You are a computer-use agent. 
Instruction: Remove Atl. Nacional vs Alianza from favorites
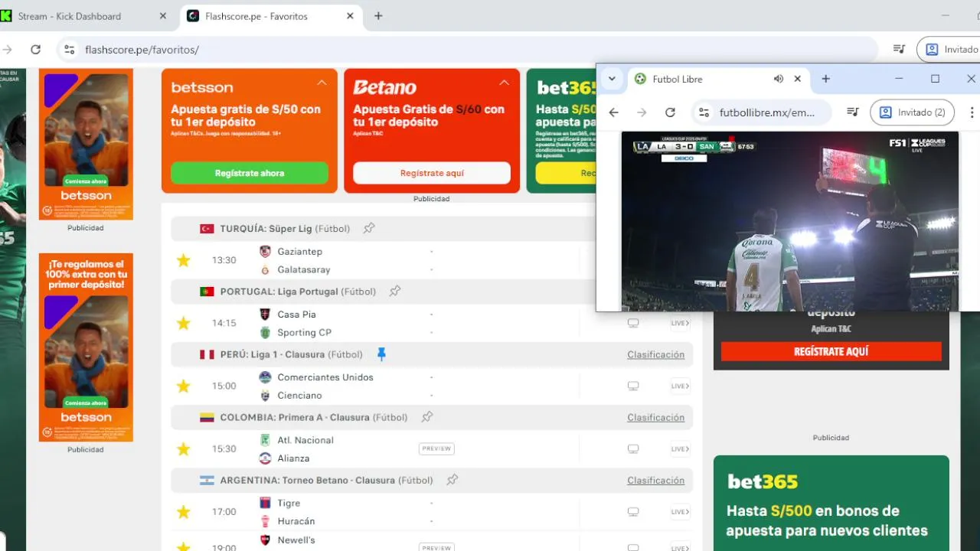pos(183,448)
